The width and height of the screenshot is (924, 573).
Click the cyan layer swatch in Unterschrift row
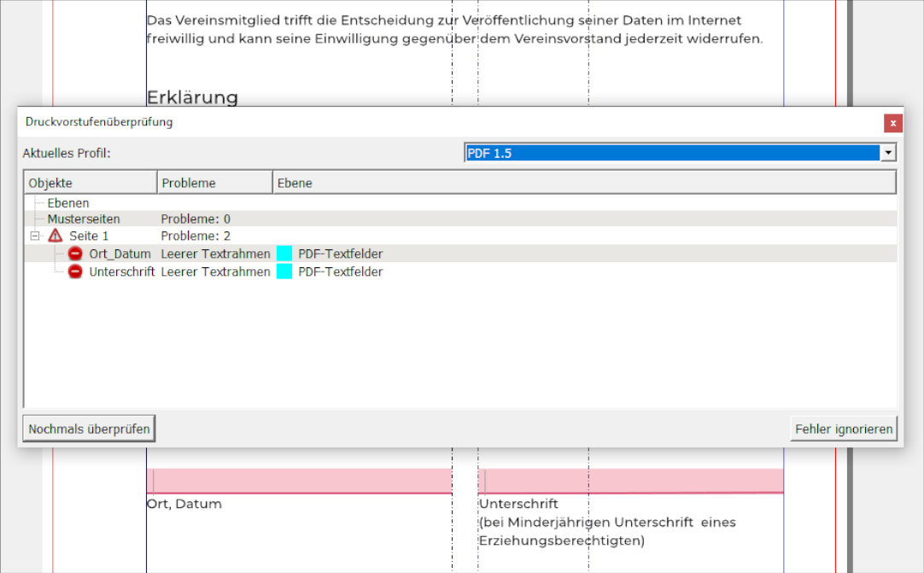click(284, 272)
